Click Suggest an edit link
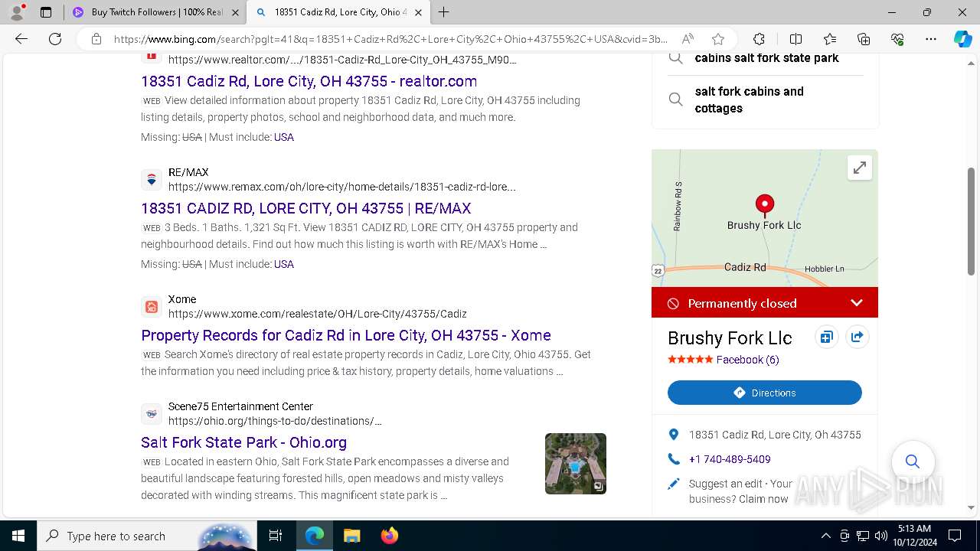The width and height of the screenshot is (980, 551). [x=727, y=484]
